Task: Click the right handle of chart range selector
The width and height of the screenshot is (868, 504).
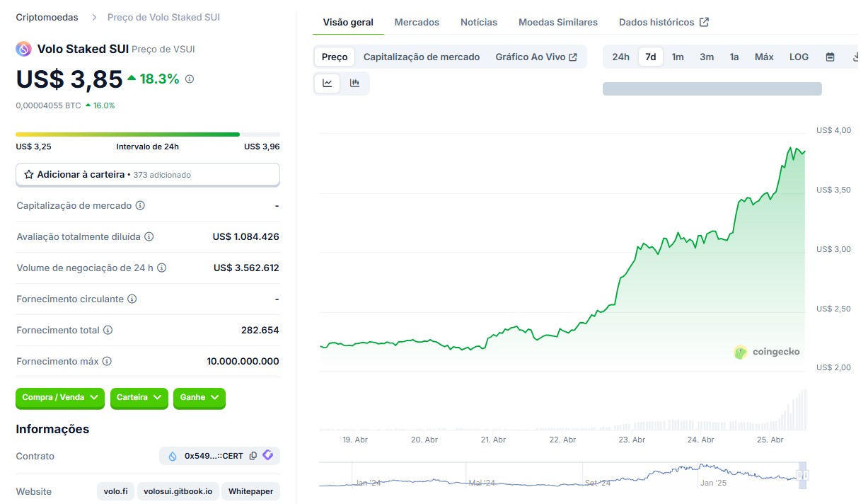Action: [806, 475]
